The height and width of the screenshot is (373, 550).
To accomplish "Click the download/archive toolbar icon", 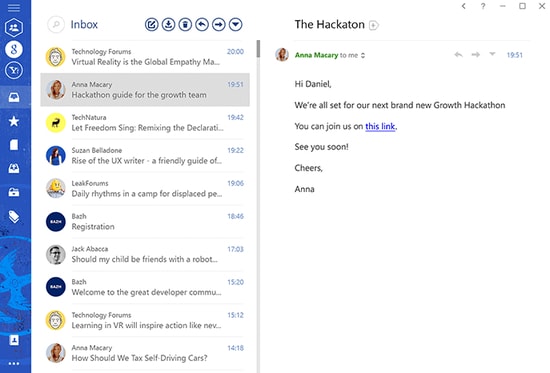I will [168, 25].
